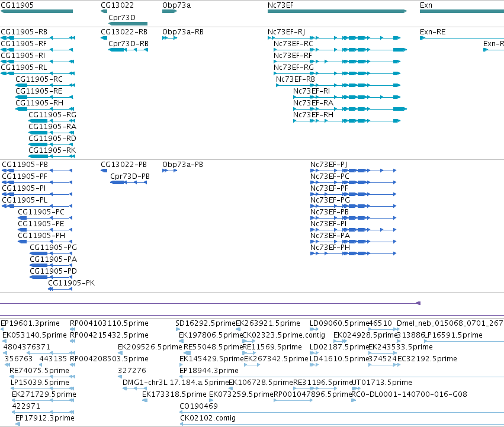This screenshot has width=504, height=427.
Task: Select transcript CG11905-RG
Action: tap(52, 121)
